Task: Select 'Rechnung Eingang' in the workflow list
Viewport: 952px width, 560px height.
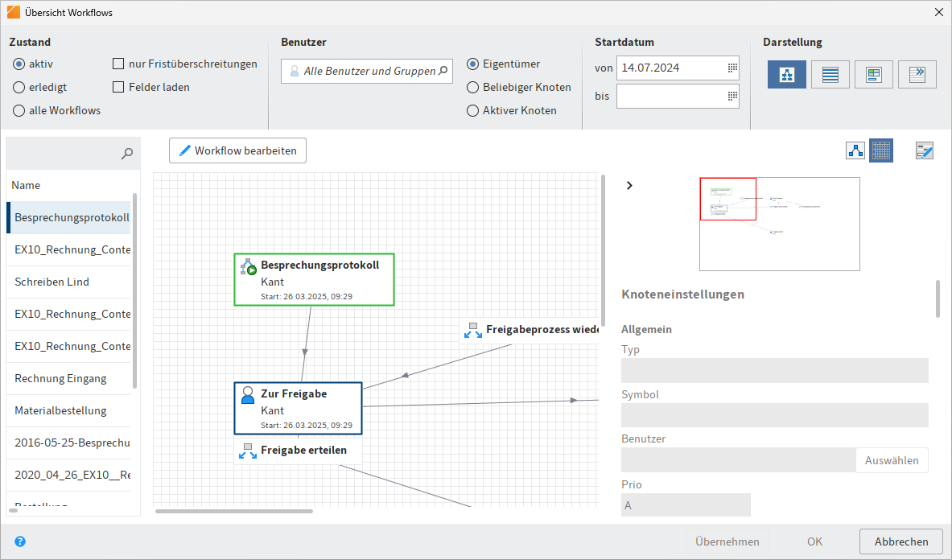Action: click(x=59, y=378)
